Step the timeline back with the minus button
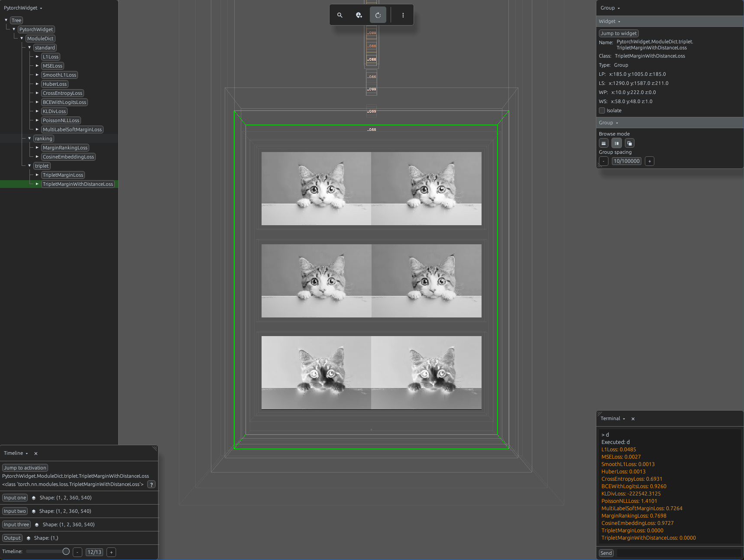 78,552
